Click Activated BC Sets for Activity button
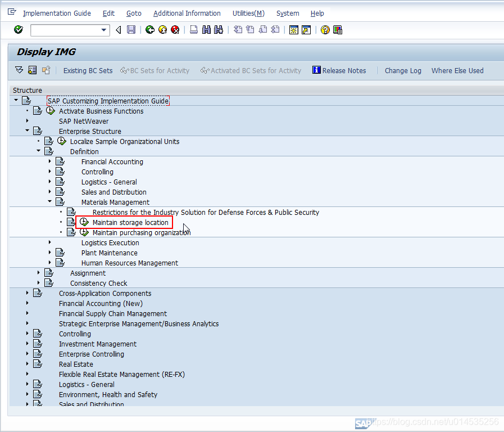504x432 pixels. 251,70
